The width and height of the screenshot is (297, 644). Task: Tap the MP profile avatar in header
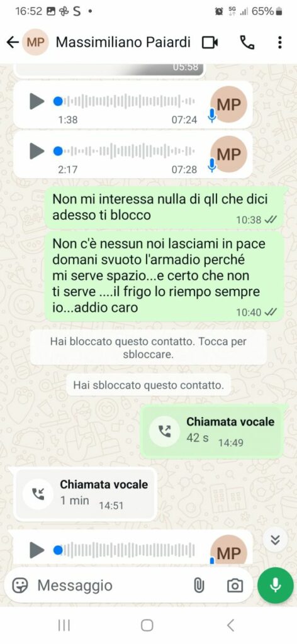pos(36,42)
